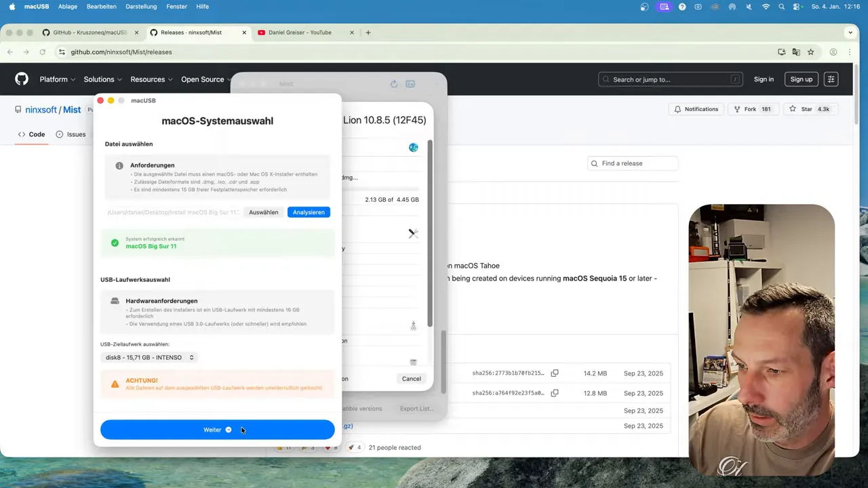The height and width of the screenshot is (488, 868).
Task: Open the Darstellung menu
Action: (x=141, y=7)
